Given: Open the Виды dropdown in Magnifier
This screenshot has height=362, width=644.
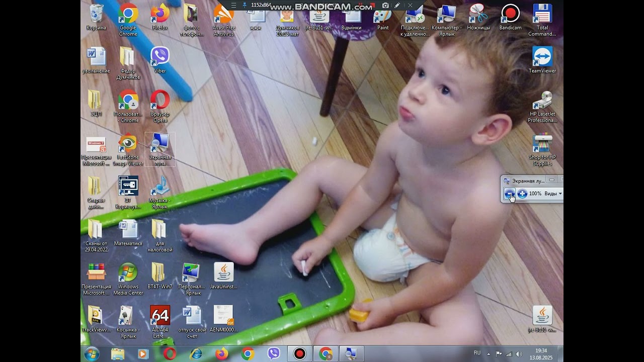Looking at the screenshot, I should tap(553, 194).
